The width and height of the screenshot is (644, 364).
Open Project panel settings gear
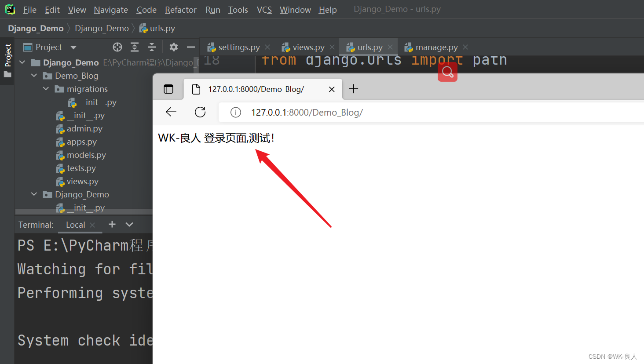coord(174,47)
